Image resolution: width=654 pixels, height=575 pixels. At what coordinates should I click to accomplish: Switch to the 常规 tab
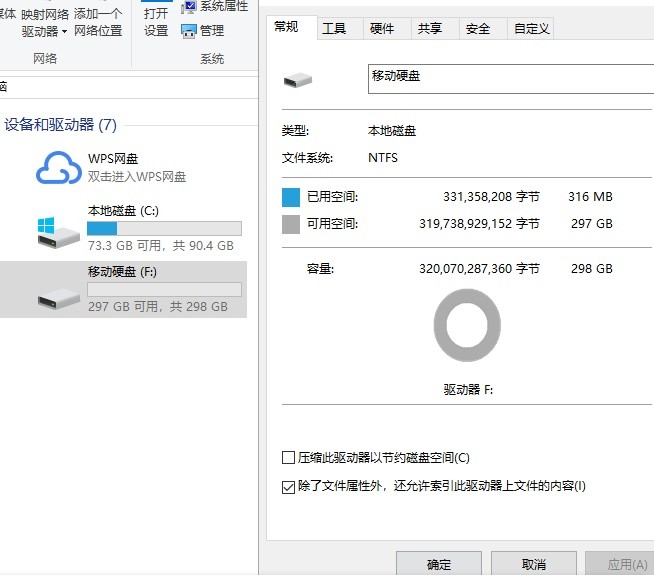(x=291, y=27)
